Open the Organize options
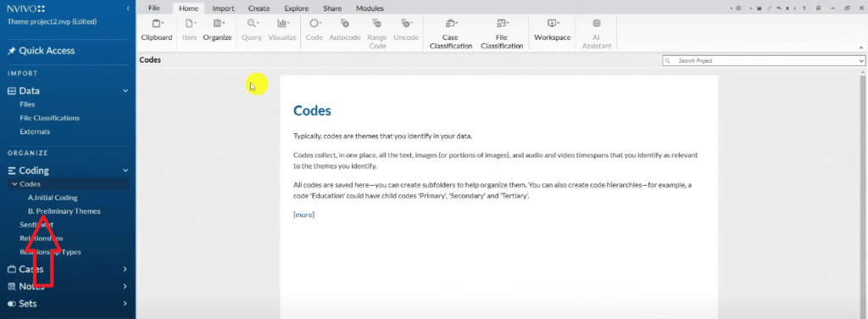868x319 pixels. coord(217,30)
